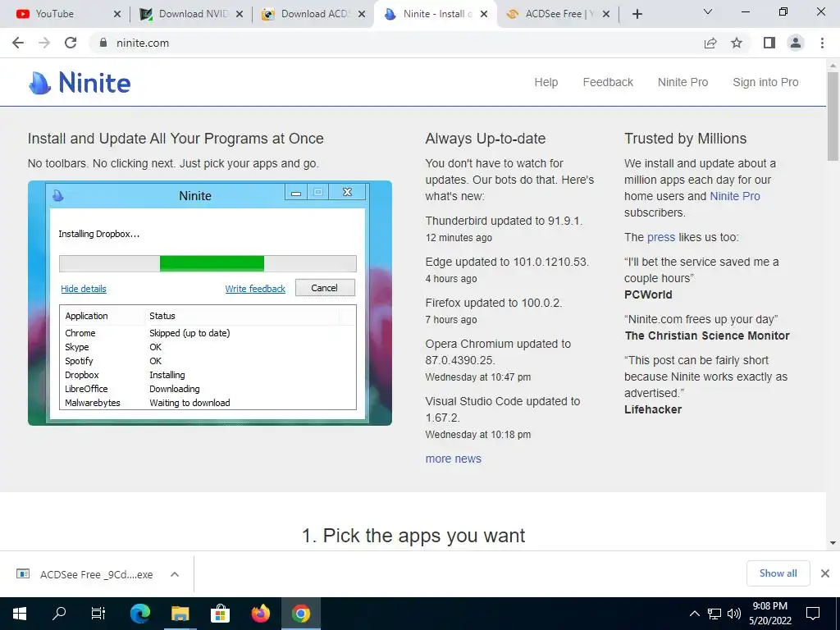Click the Ninite logo in header

tap(80, 83)
